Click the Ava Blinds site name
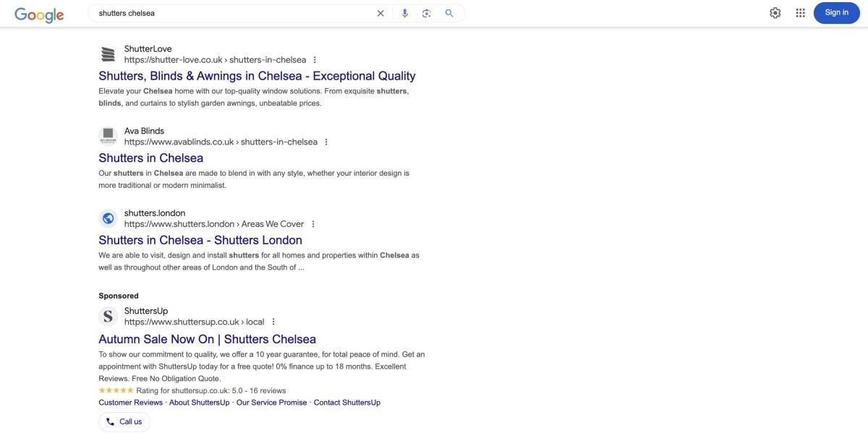Image resolution: width=868 pixels, height=446 pixels. click(144, 131)
